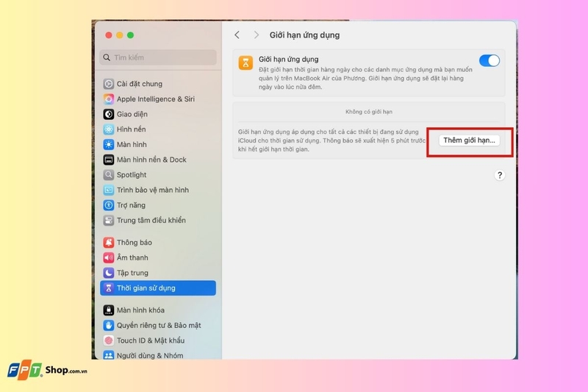Open Cài đặt chung settings
The image size is (588, 392).
tap(158, 84)
